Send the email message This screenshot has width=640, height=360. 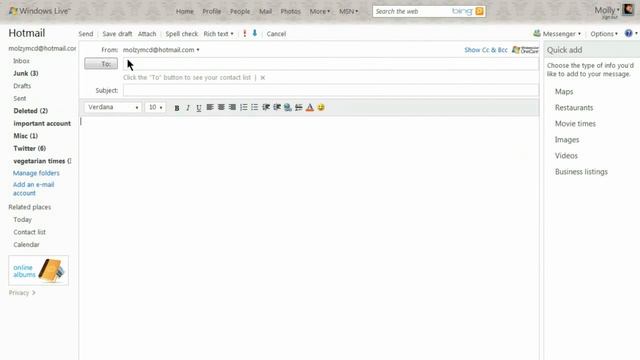(x=86, y=34)
